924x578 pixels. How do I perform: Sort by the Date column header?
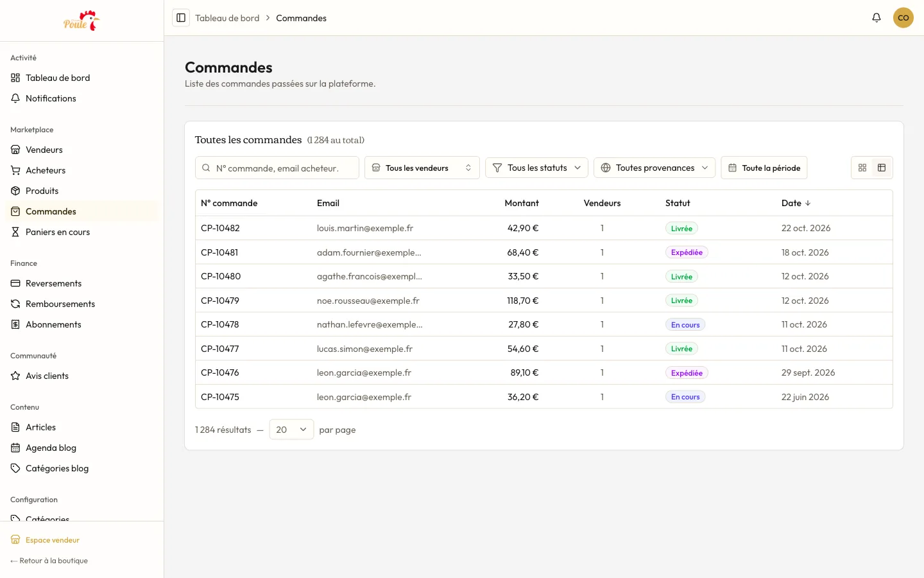pyautogui.click(x=796, y=203)
